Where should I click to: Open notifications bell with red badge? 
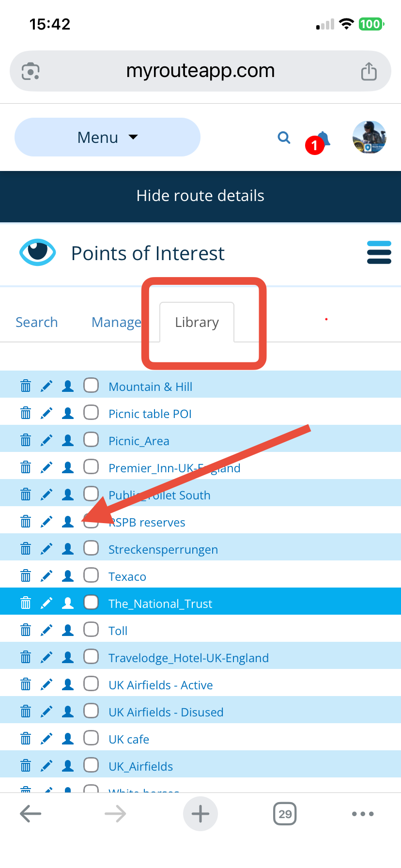pos(321,140)
